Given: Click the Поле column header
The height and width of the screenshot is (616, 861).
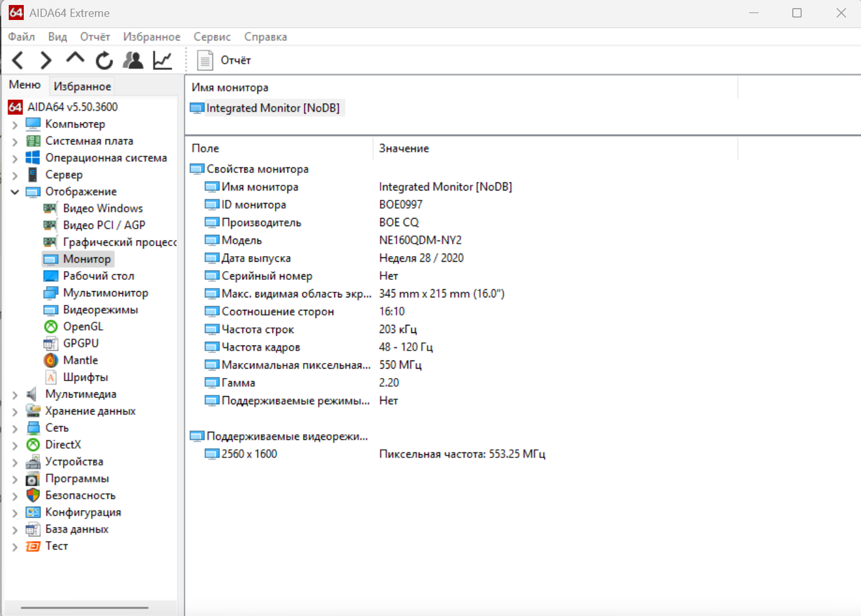Looking at the screenshot, I should pos(206,149).
